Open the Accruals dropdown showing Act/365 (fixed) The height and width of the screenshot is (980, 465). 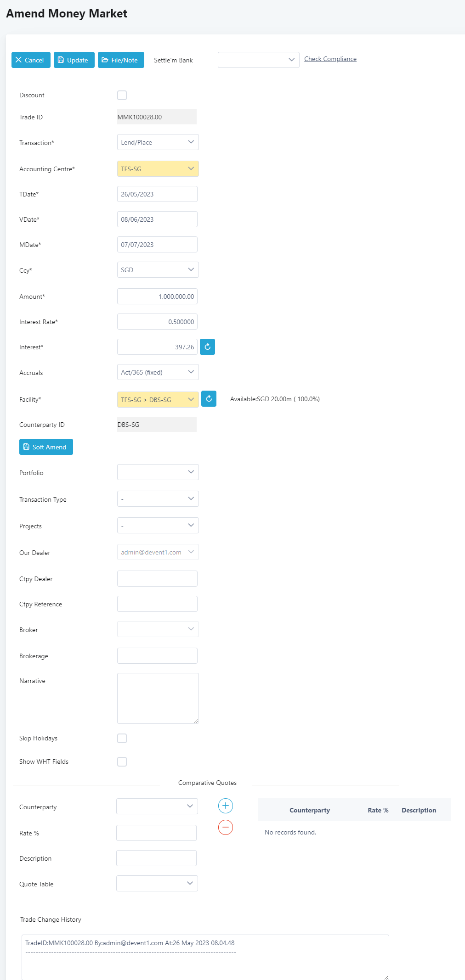158,372
